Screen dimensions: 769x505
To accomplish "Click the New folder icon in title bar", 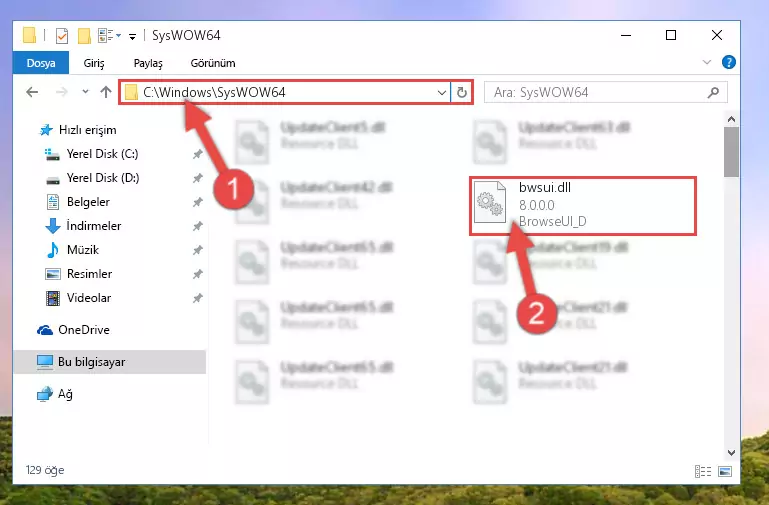I will click(84, 36).
